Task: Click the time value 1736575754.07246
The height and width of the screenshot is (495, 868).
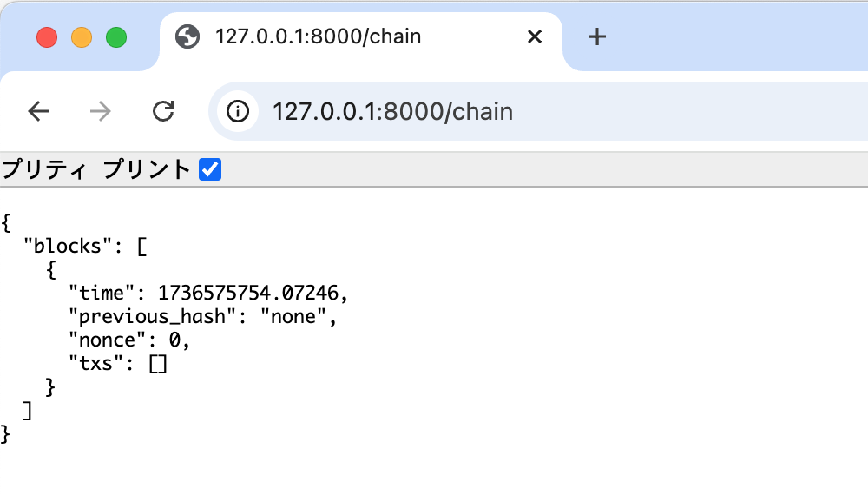Action: [248, 293]
